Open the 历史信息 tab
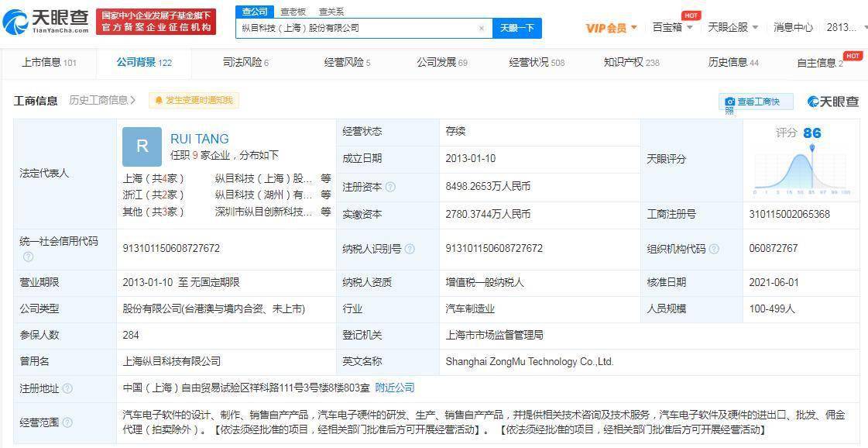868x448 pixels. click(733, 63)
